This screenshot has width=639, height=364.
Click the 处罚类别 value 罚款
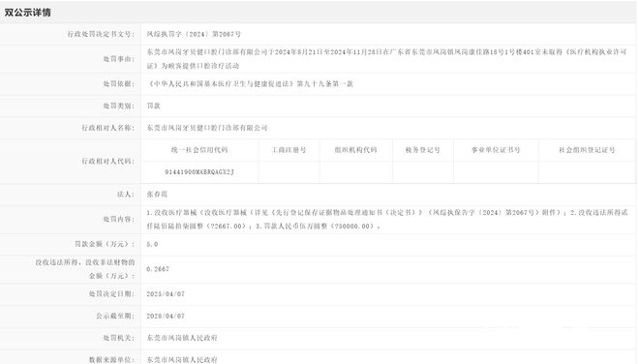tap(154, 106)
